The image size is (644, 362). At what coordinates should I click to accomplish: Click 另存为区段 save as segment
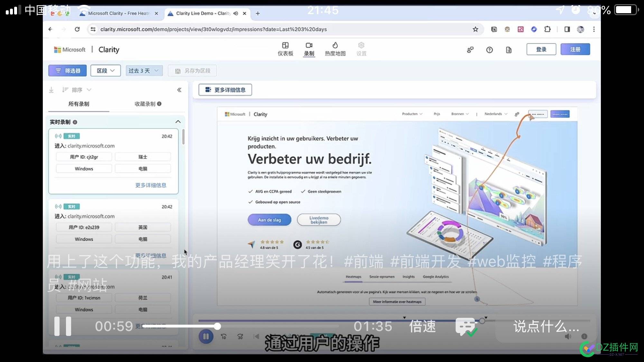[192, 70]
